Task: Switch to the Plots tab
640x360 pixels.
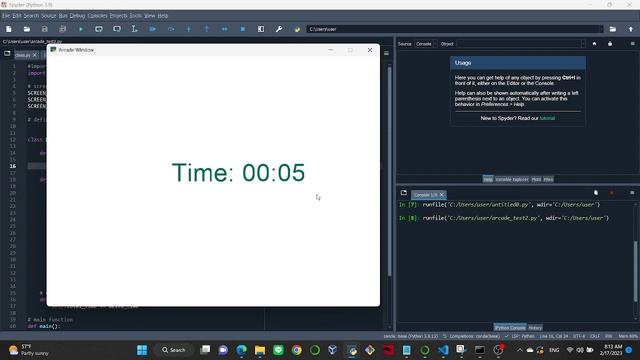Action: pos(536,179)
